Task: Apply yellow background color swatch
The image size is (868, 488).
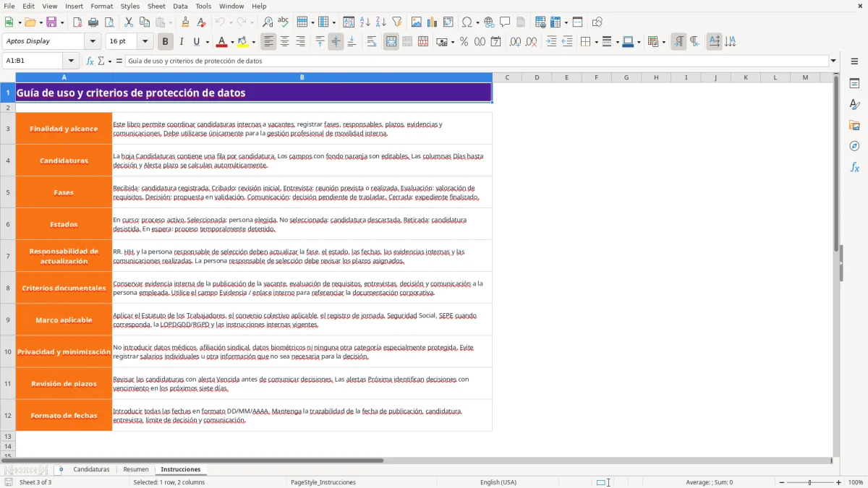Action: pyautogui.click(x=243, y=42)
